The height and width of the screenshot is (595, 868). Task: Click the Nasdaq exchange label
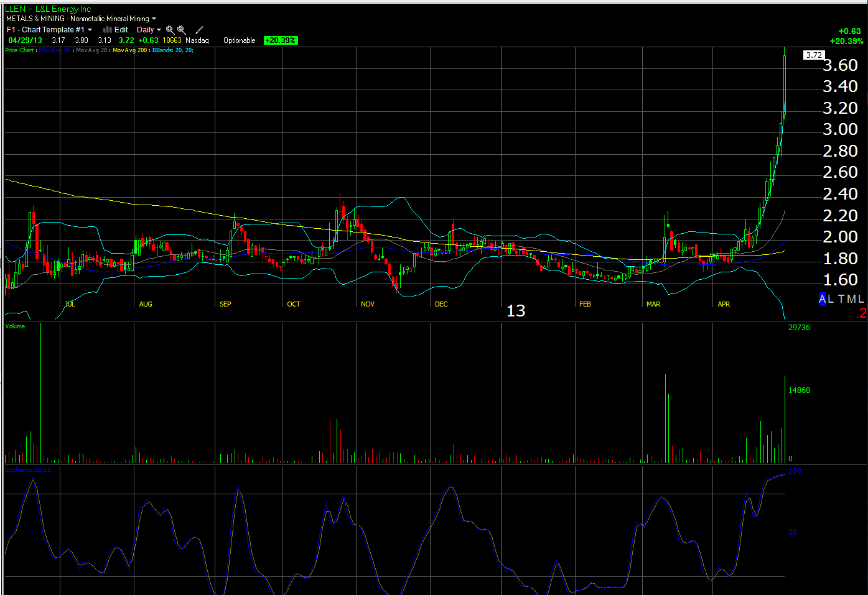(x=197, y=40)
